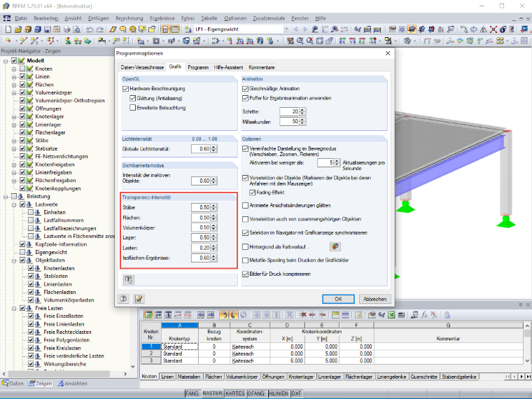Click the help question mark icon in dialog
Image resolution: width=532 pixels, height=399 pixels.
coord(123,299)
